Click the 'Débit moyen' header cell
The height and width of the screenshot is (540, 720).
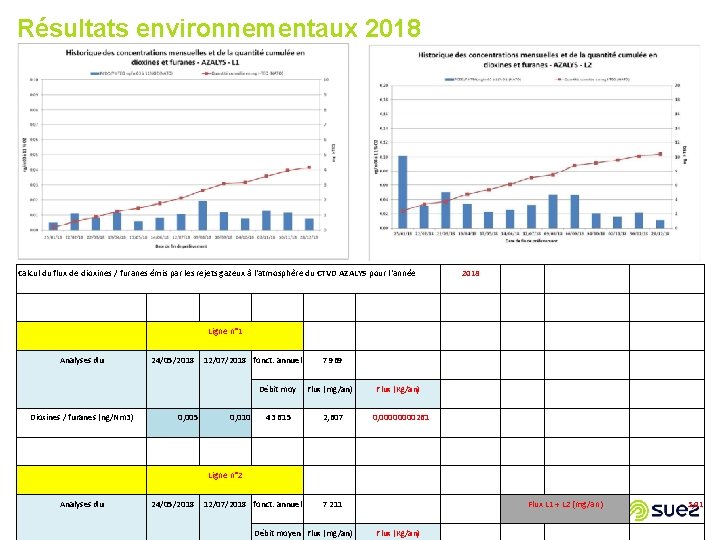(x=277, y=532)
